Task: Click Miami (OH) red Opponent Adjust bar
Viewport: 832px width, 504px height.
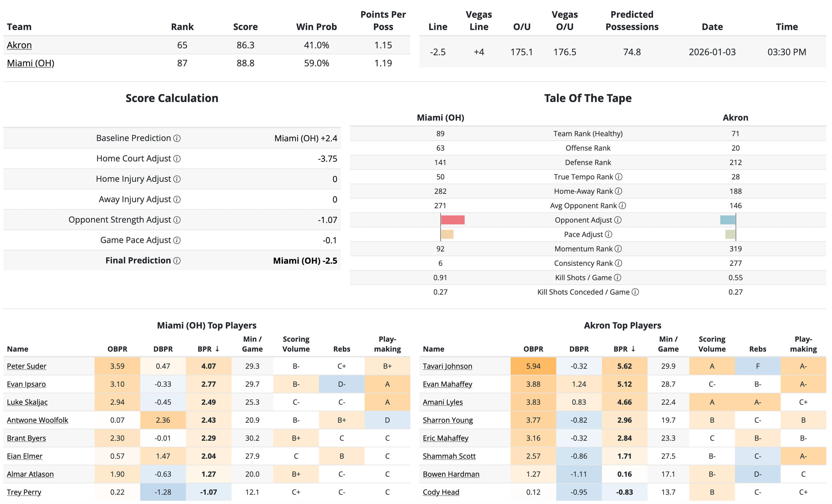Action: click(452, 220)
